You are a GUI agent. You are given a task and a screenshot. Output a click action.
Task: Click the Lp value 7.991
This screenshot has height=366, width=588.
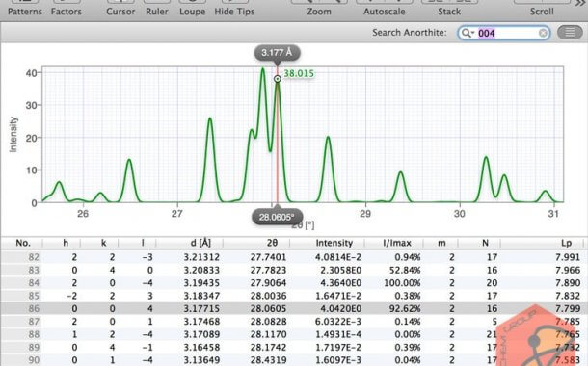[x=568, y=257]
